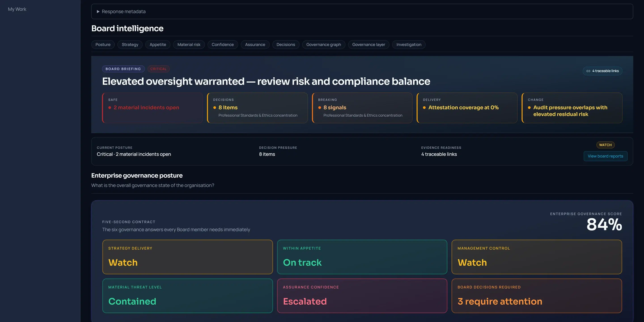The width and height of the screenshot is (644, 322).
Task: Click the yellow dot beside 8 items
Action: tap(214, 108)
